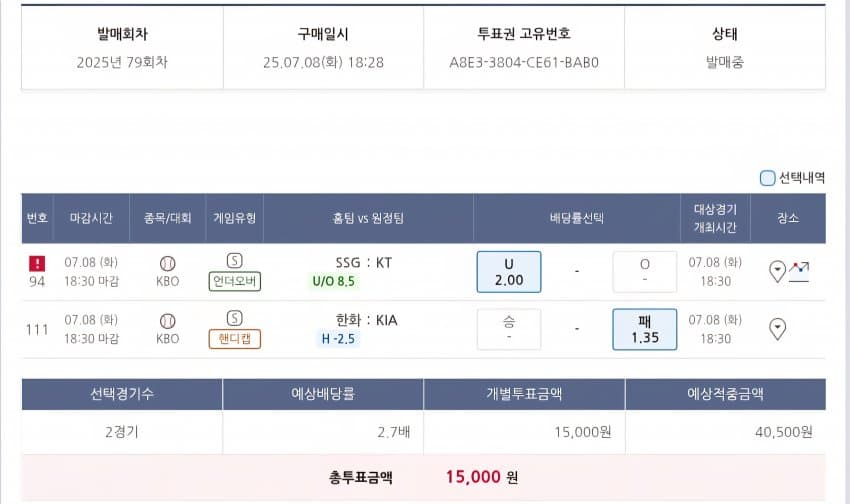Click the H -2.5 handicap label
The image size is (850, 504).
[338, 339]
